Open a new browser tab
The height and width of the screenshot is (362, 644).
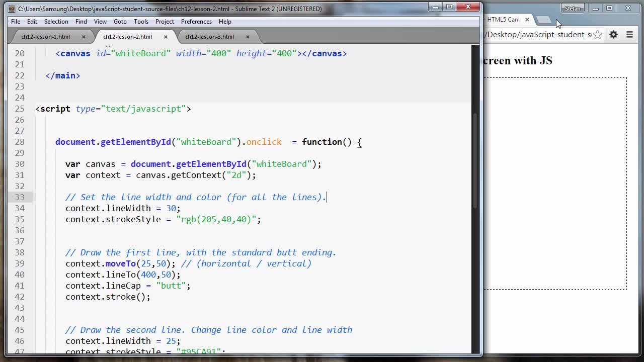tap(543, 20)
